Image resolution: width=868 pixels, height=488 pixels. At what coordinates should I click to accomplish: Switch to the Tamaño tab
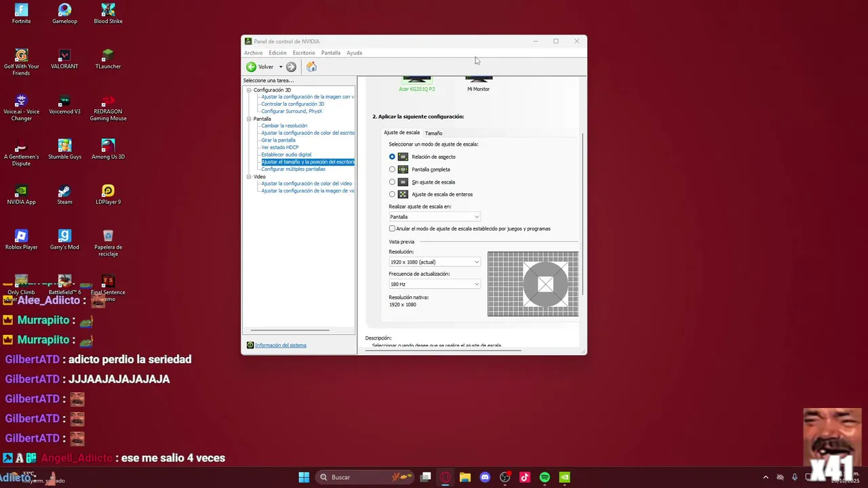pyautogui.click(x=433, y=133)
